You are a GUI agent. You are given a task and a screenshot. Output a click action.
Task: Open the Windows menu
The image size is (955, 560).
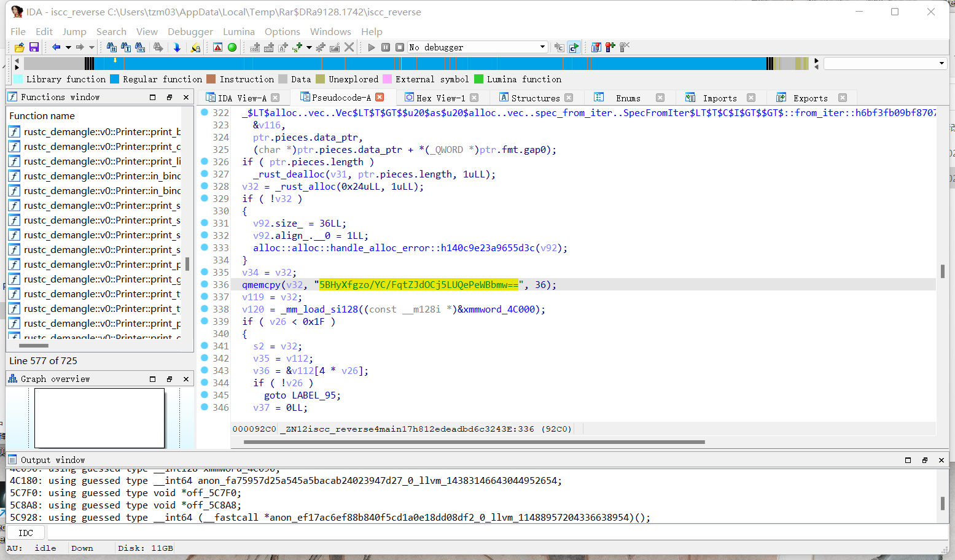coord(330,31)
